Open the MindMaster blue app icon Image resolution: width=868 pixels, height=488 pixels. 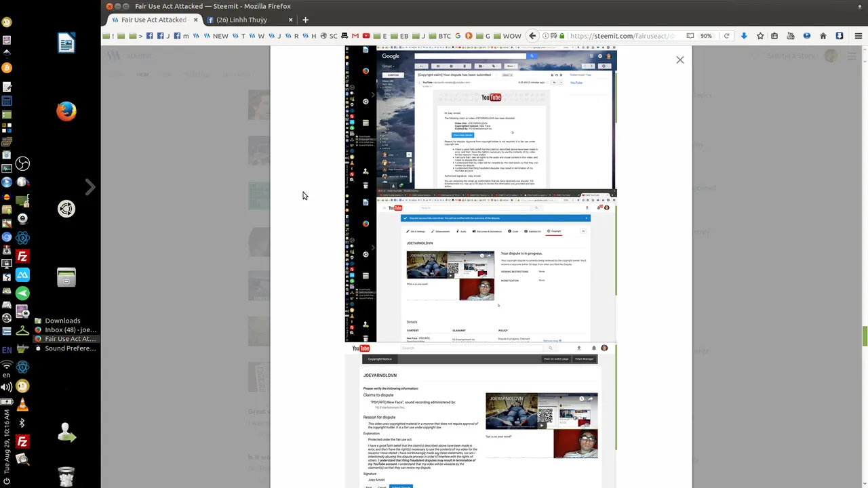(x=22, y=275)
